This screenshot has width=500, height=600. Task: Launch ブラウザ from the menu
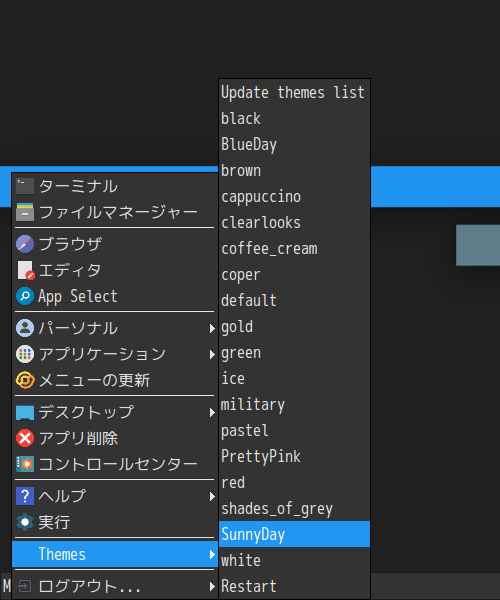[115, 244]
